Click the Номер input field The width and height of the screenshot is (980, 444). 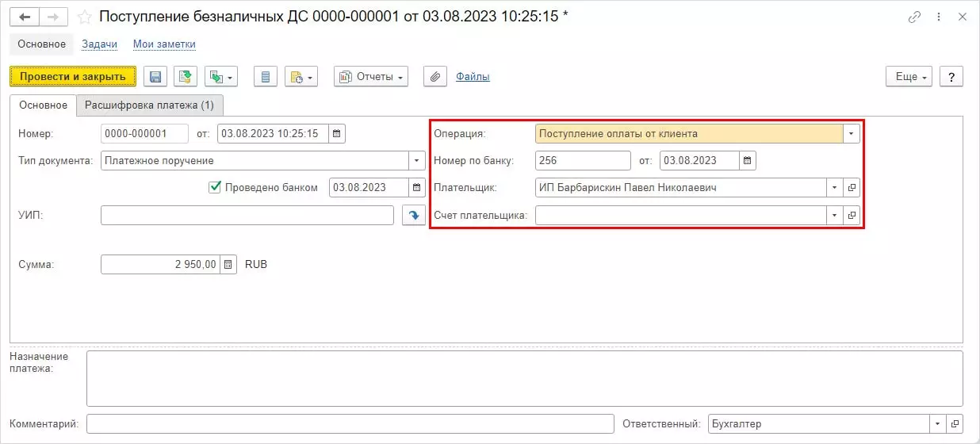(x=145, y=133)
